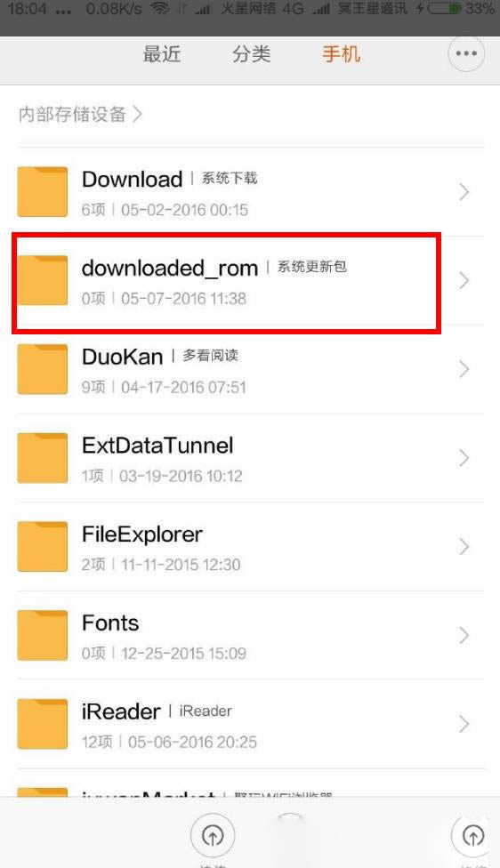Select the 手机 tab
The width and height of the screenshot is (500, 868).
coord(341,54)
